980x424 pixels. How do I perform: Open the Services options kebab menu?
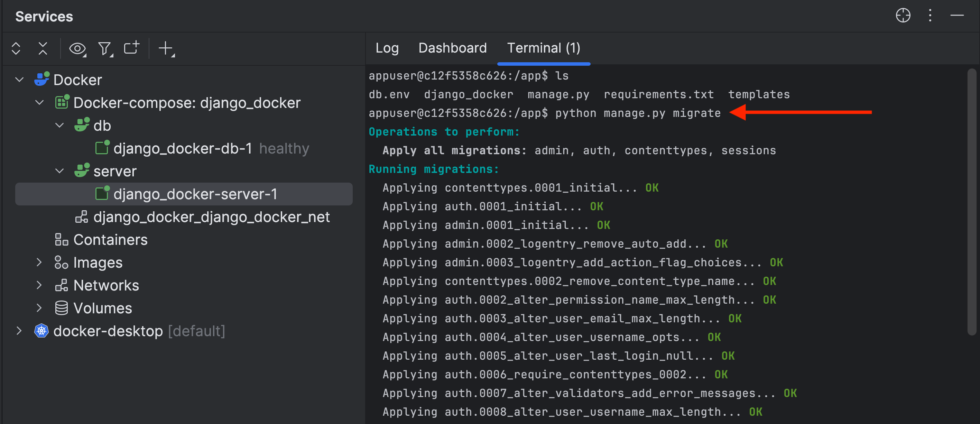[930, 16]
